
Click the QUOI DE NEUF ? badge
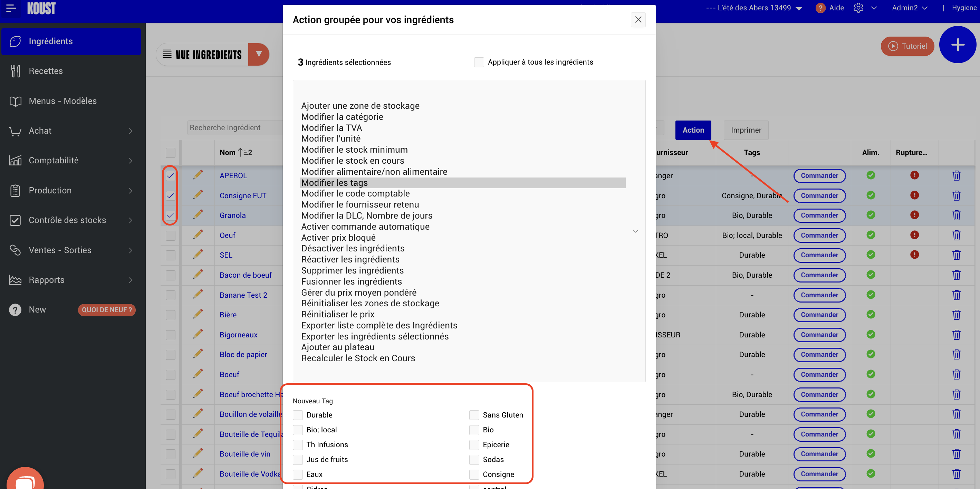(106, 310)
